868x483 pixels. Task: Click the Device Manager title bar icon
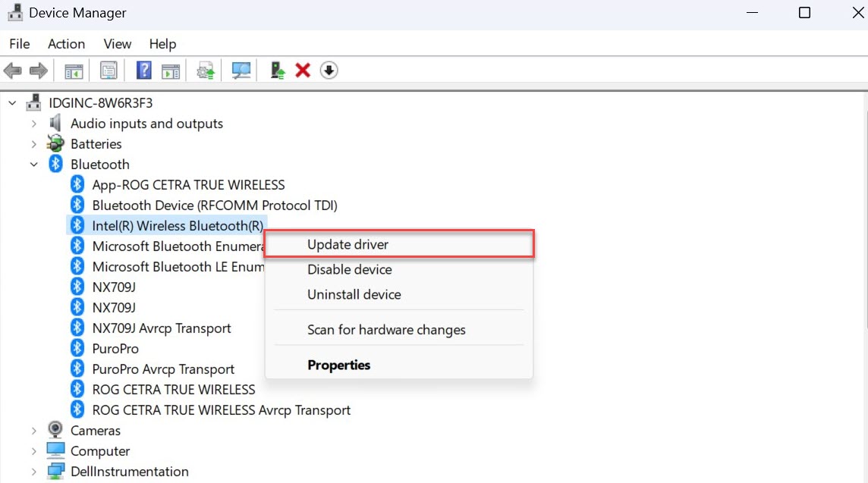coord(15,12)
